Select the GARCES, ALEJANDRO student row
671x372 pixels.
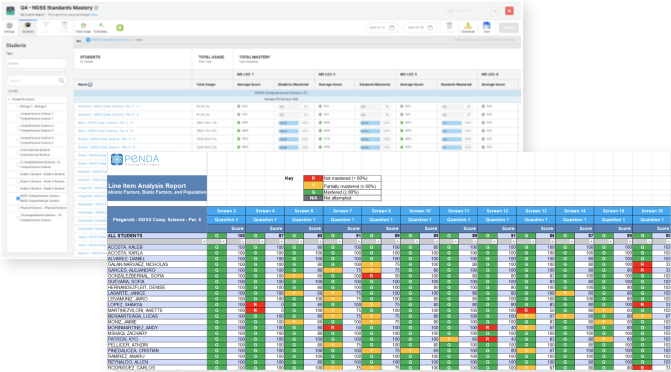click(157, 270)
